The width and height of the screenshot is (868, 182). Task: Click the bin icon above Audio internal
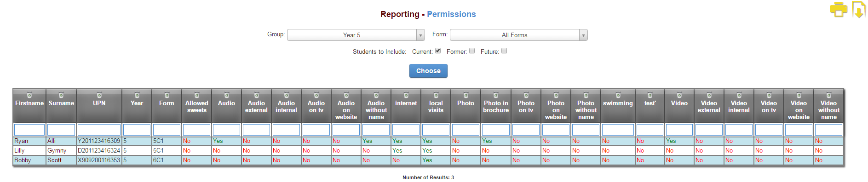coord(287,95)
